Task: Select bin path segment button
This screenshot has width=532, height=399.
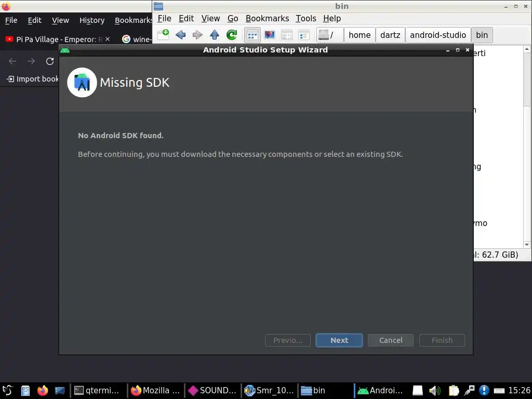Action: pos(482,35)
